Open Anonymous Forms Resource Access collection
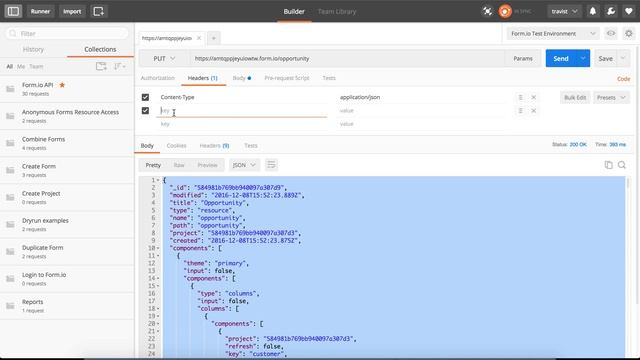 67,116
